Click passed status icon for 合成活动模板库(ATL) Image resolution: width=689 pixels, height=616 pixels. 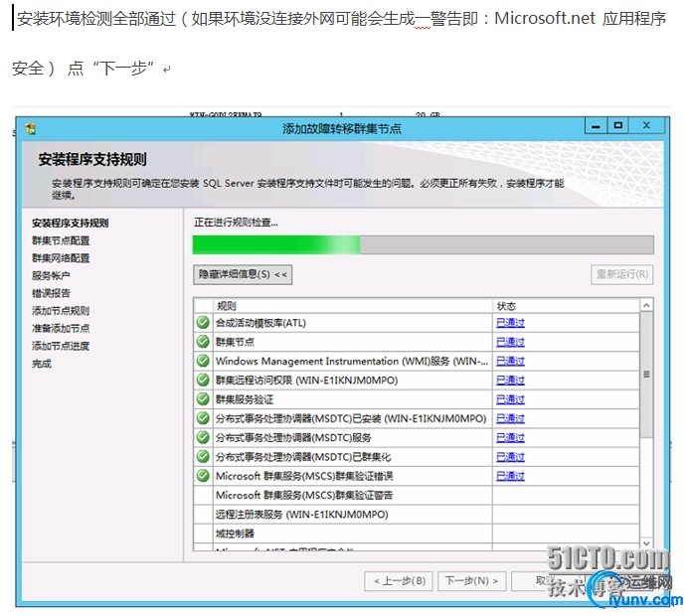point(203,323)
